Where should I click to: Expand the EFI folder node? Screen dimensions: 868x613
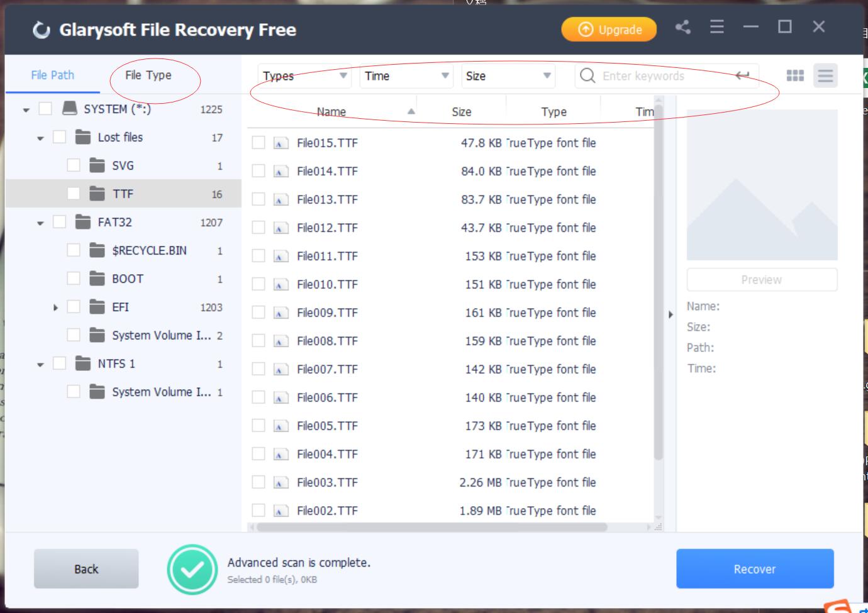(x=55, y=307)
